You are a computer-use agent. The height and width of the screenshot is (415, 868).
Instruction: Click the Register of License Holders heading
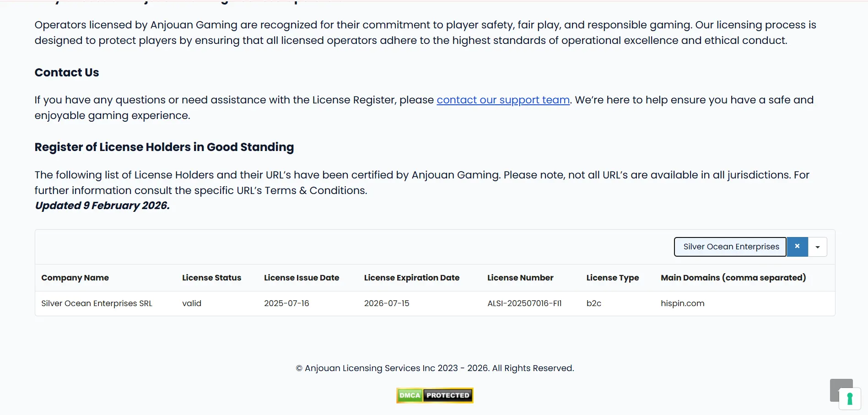pos(164,147)
